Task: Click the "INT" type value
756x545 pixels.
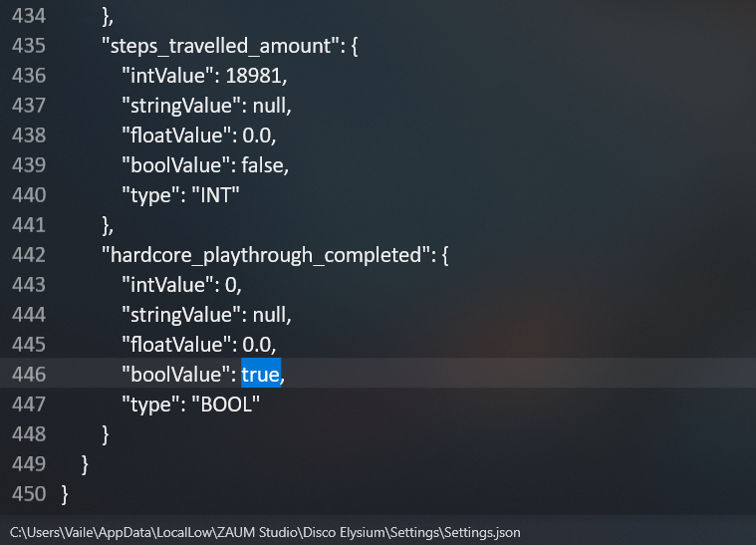Action: pos(215,195)
